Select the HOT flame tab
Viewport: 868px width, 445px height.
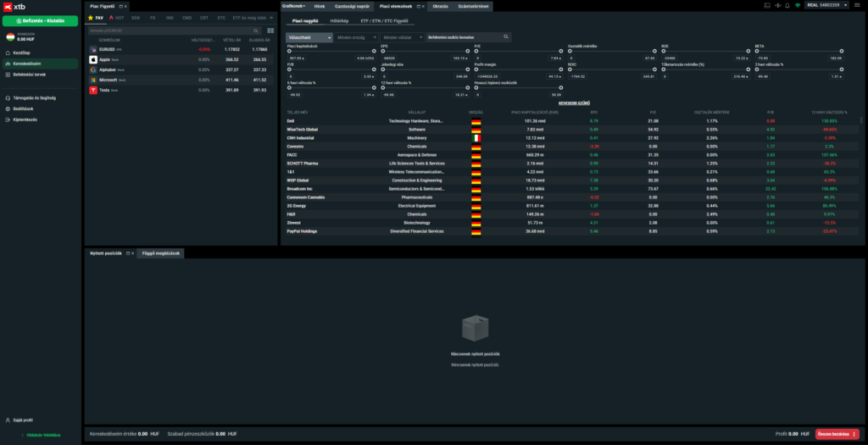pos(117,18)
